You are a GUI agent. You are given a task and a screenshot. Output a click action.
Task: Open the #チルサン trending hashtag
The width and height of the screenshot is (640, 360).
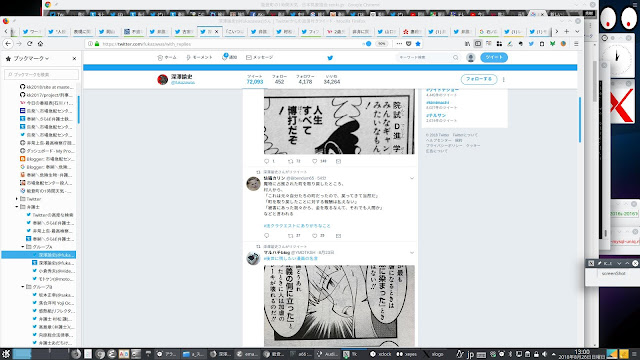click(x=436, y=116)
